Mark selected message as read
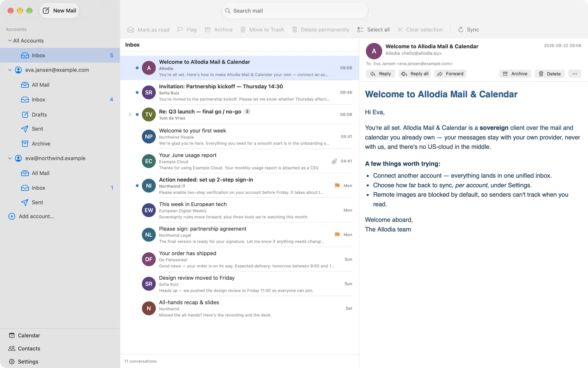Viewport: 588px width, 368px height. (x=148, y=30)
